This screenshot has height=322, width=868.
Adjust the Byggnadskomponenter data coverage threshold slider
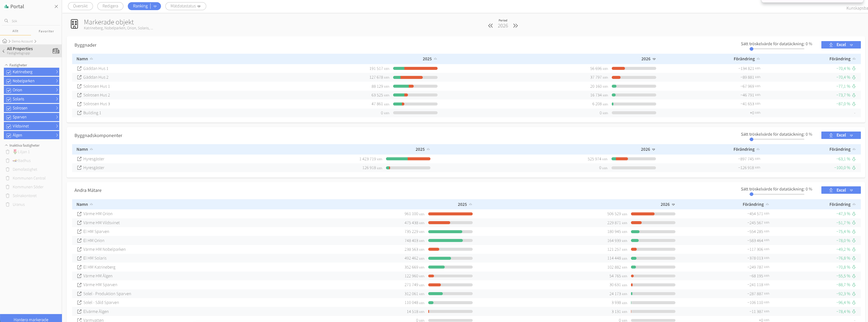click(x=751, y=140)
